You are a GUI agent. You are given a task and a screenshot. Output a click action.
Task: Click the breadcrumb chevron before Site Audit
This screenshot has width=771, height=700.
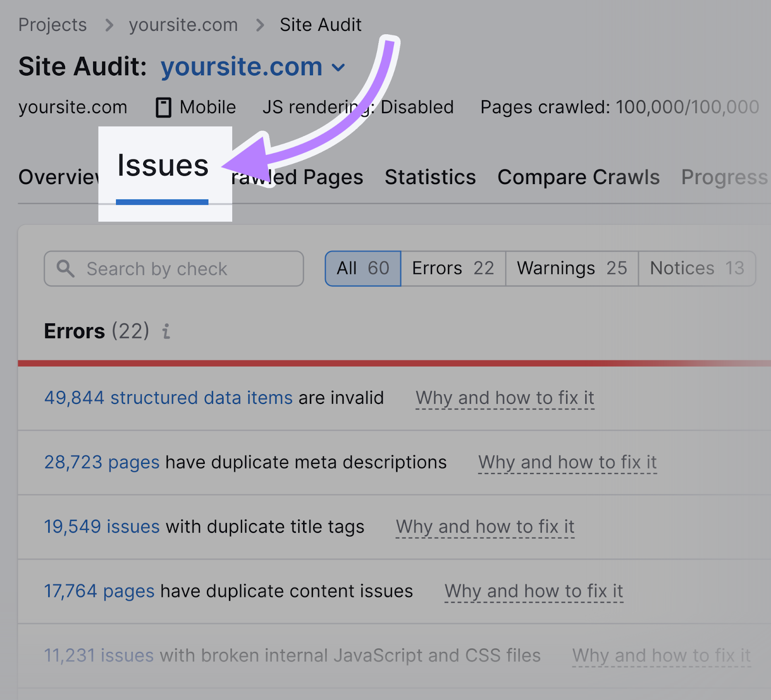[260, 25]
